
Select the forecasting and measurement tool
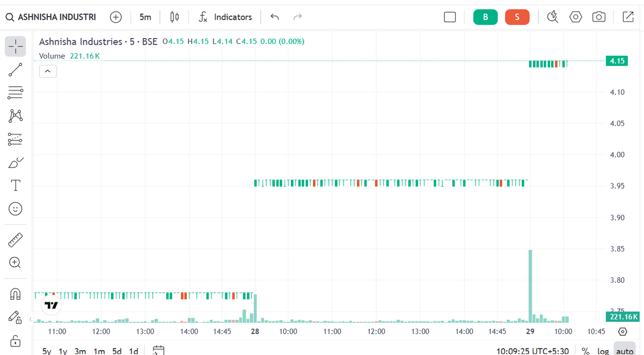point(16,139)
